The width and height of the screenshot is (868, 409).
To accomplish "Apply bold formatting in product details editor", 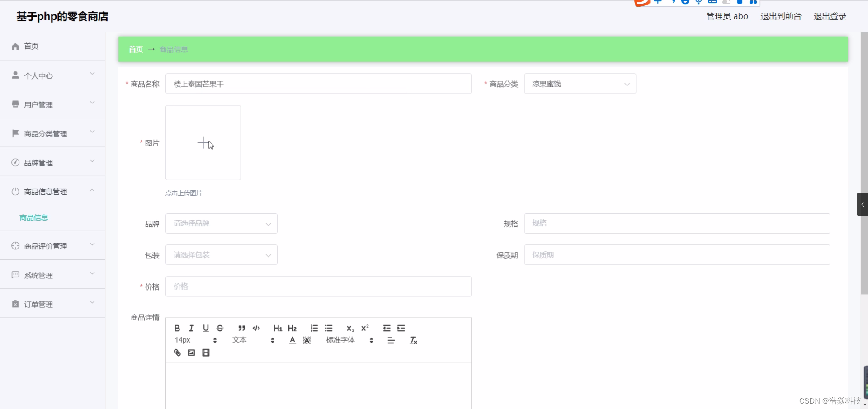I will (x=177, y=328).
